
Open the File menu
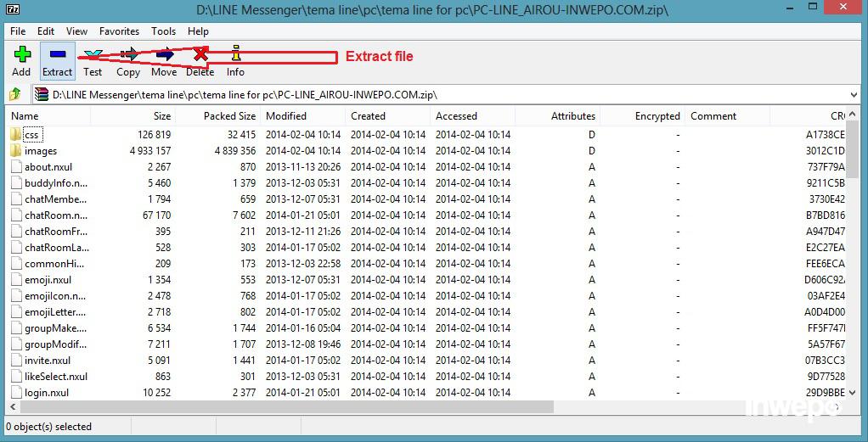click(18, 31)
